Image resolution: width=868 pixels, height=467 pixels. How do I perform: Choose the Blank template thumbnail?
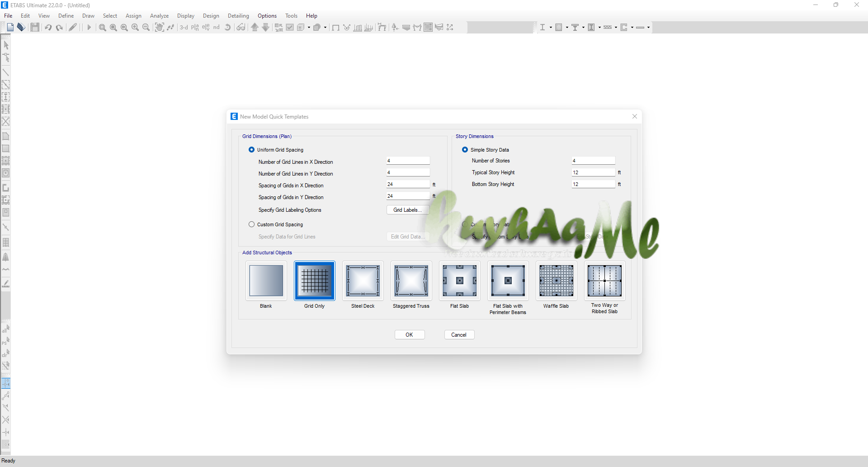coord(266,281)
